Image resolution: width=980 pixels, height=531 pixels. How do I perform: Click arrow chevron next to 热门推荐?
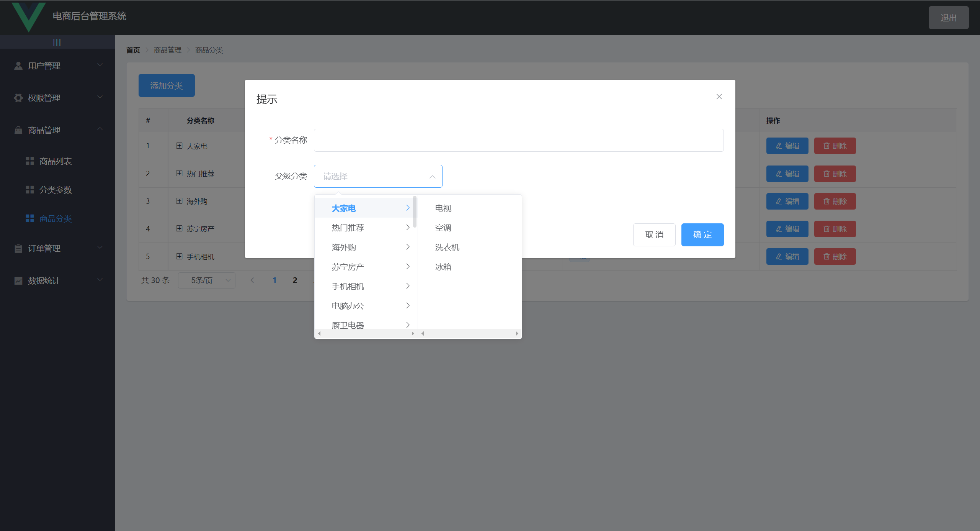(408, 227)
